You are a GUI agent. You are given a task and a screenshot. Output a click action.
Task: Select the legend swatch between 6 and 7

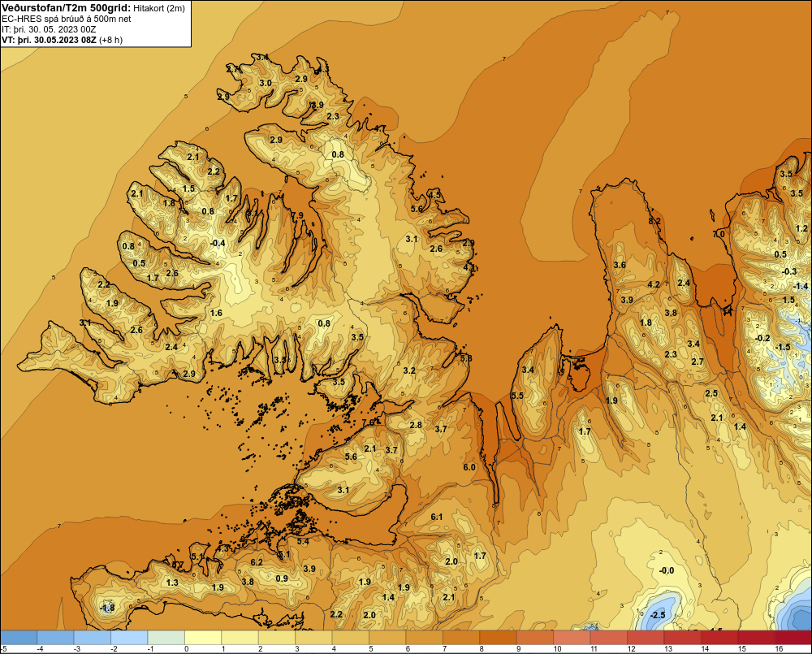tap(425, 638)
